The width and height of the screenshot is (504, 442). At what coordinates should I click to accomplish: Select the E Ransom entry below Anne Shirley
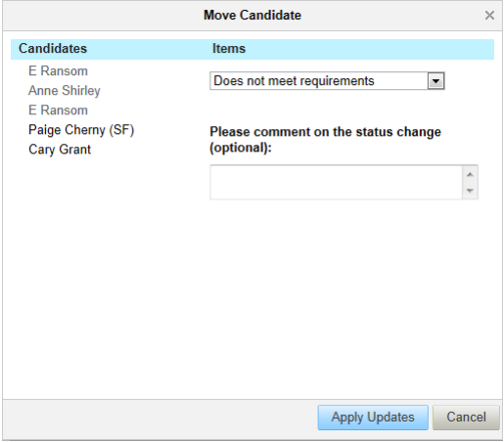pos(58,110)
